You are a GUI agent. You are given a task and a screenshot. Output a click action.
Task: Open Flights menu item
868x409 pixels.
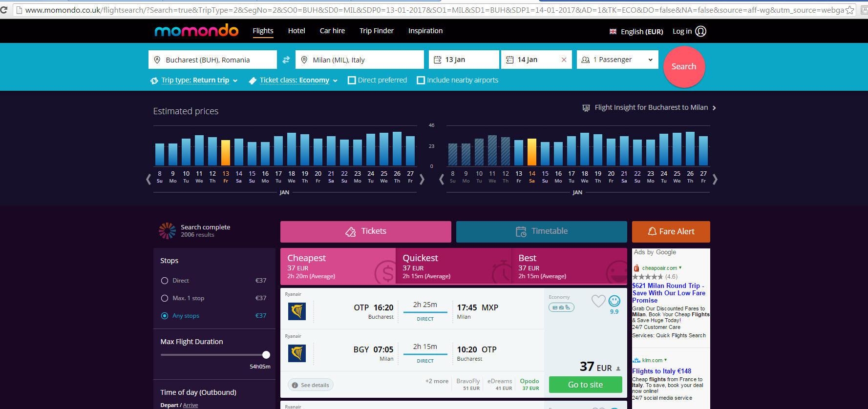point(263,31)
